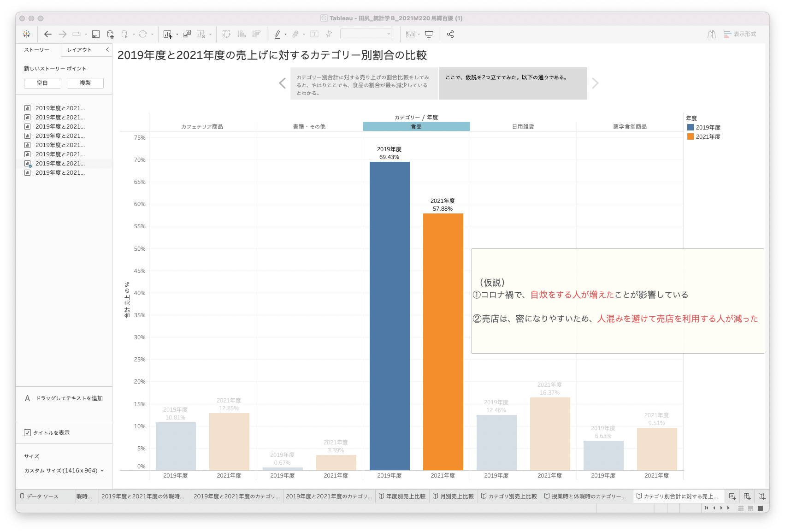Click the orange 2021年度 legend swatch
The image size is (785, 532).
point(690,137)
